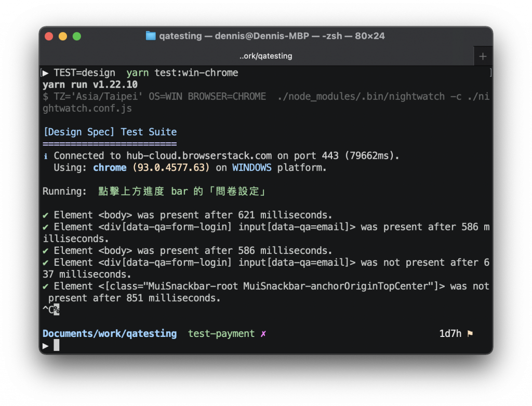This screenshot has width=532, height=406.
Task: Click the 'Running:' label
Action: pos(64,191)
